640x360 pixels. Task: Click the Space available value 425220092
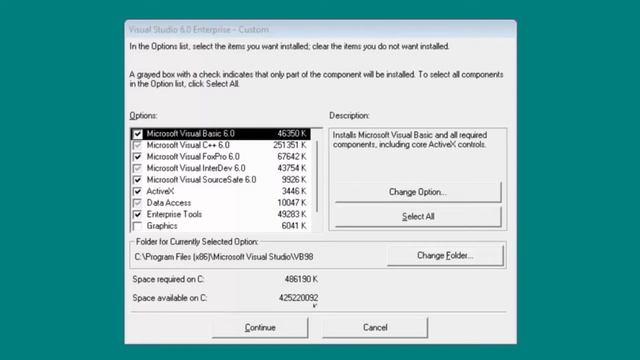[298, 298]
